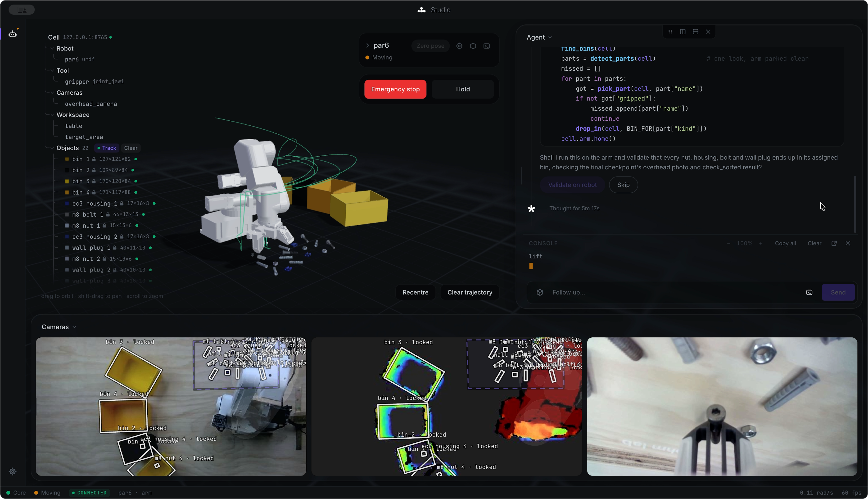868x499 pixels.
Task: Toggle the green status dot for m8 nut 2
Action: 137,259
